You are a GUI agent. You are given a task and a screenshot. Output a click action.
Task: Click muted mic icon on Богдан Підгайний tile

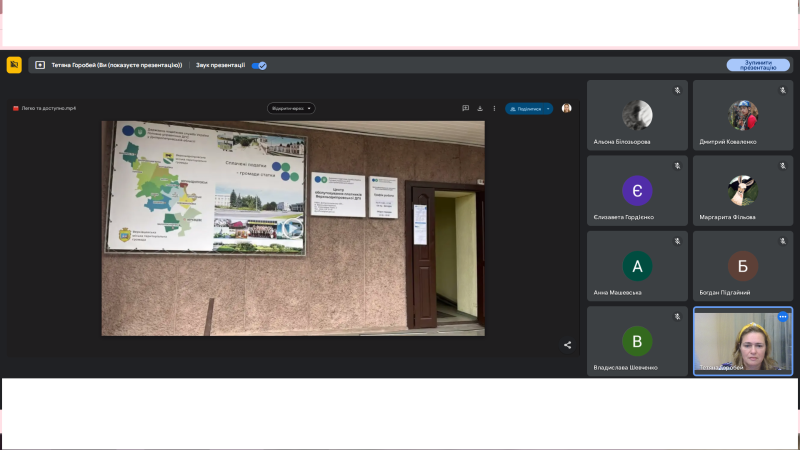pos(783,241)
